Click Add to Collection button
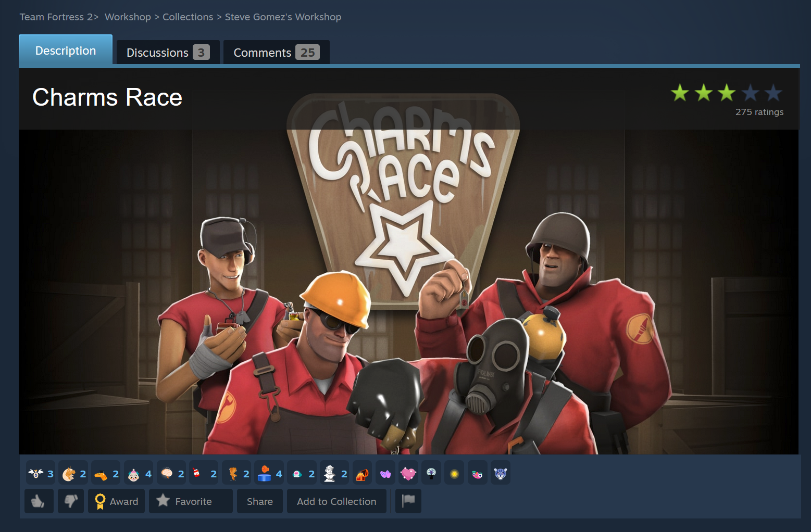The image size is (811, 532). coord(336,501)
